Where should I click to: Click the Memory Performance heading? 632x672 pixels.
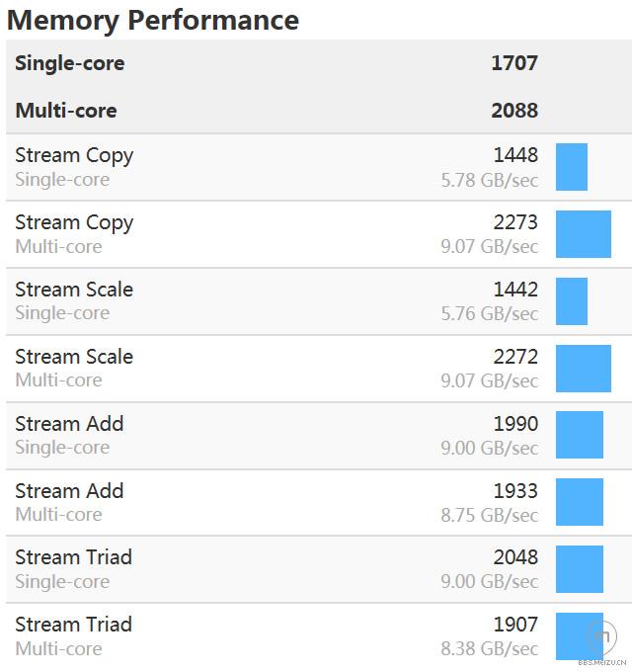153,20
